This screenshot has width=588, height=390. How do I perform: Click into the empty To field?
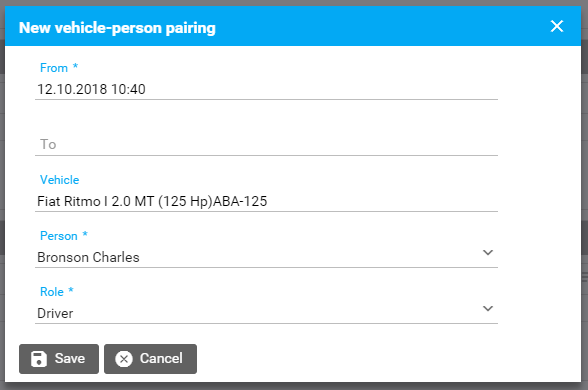266,145
